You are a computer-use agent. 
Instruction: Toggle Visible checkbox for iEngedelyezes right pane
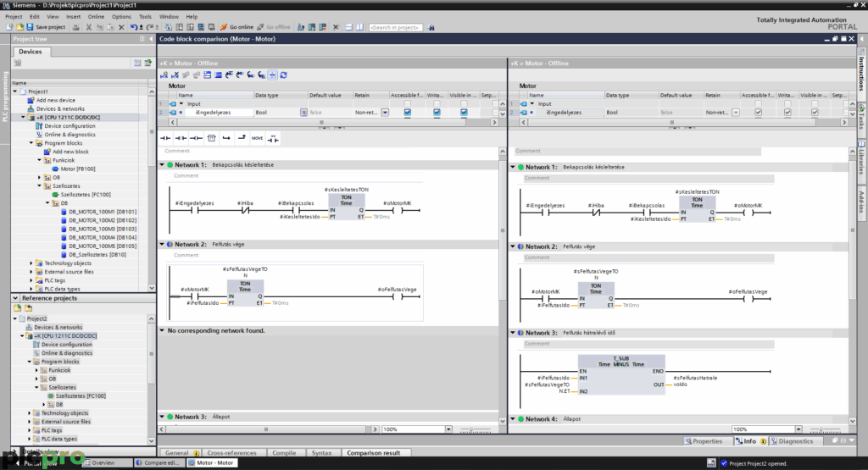[x=815, y=113]
